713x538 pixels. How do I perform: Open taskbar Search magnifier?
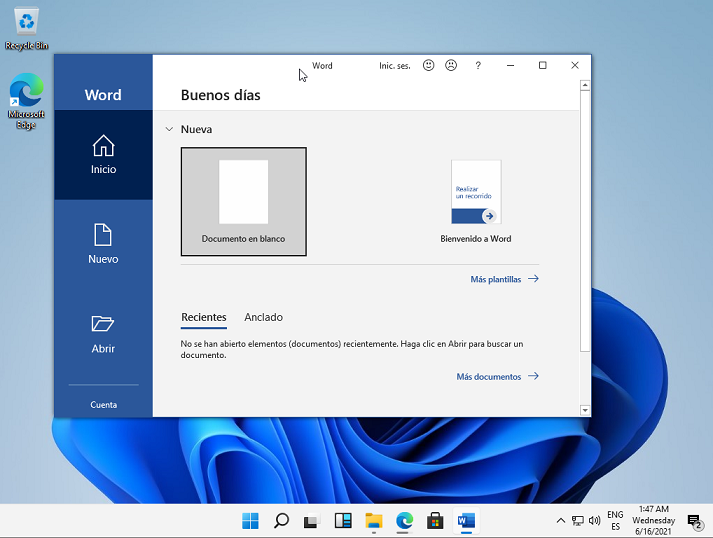coord(281,521)
